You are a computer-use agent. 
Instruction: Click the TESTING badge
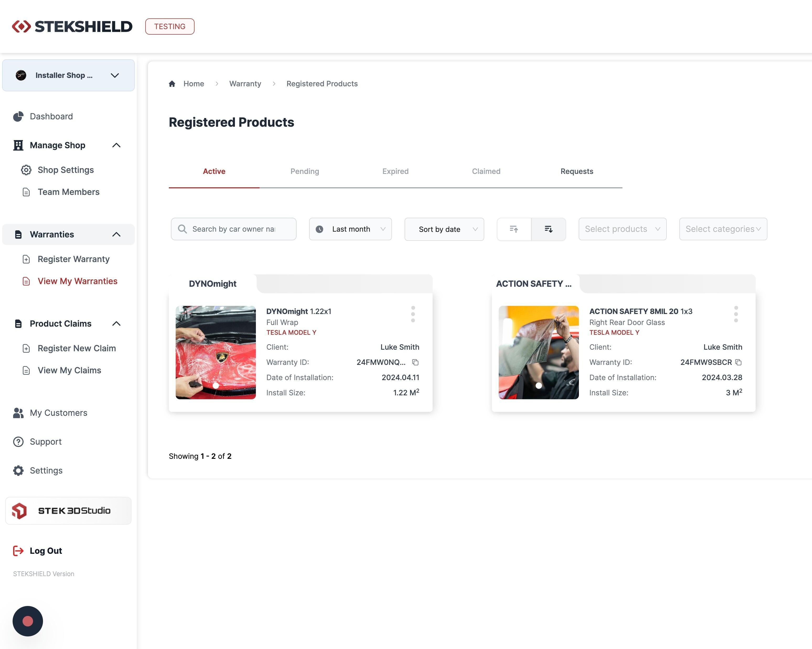[170, 26]
